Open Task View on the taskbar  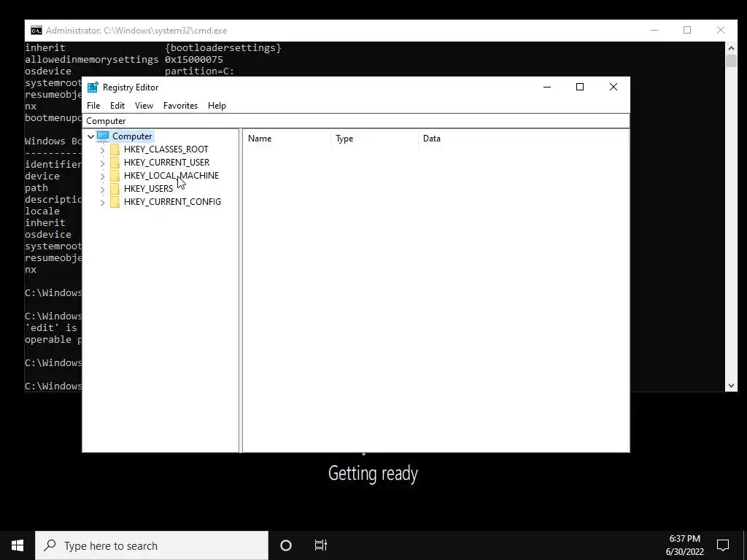pos(321,545)
